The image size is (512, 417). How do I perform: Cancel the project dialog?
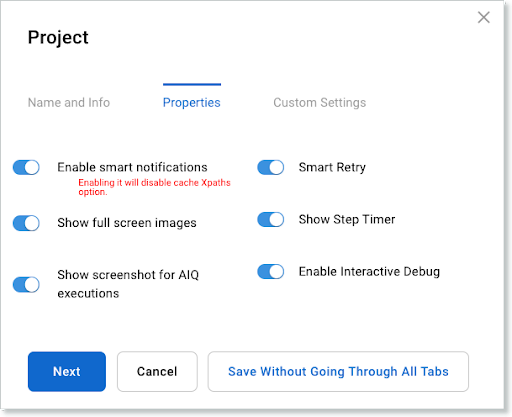157,371
